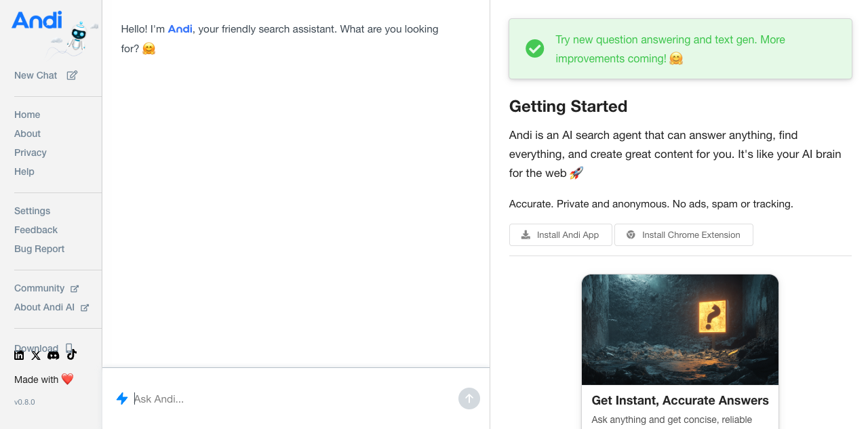The width and height of the screenshot is (868, 429).
Task: Open the LinkedIn icon link
Action: (19, 355)
